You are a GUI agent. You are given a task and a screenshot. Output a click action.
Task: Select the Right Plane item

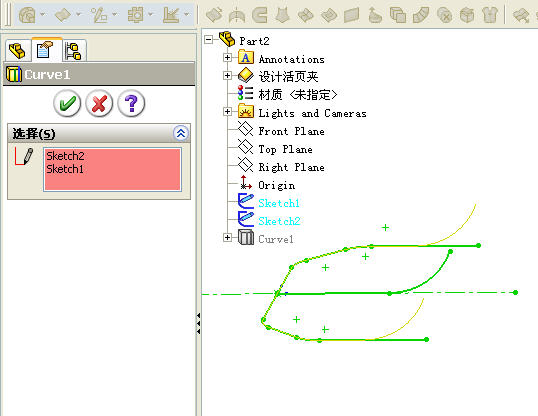[291, 167]
